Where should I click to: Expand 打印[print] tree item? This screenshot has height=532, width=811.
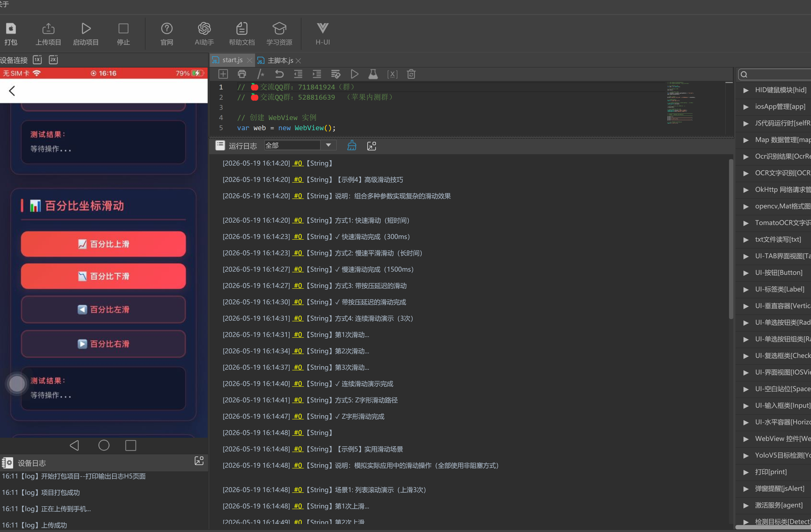click(x=746, y=472)
